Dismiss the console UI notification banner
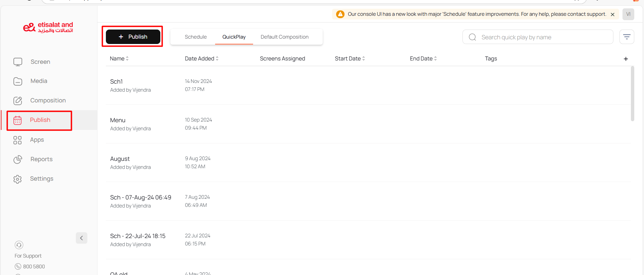This screenshot has height=275, width=644. [x=612, y=14]
